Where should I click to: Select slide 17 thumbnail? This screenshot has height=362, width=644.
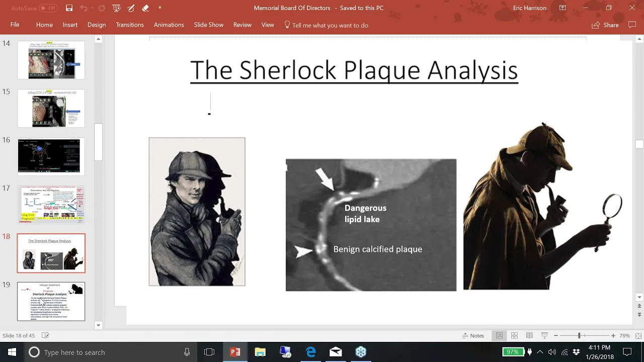(x=51, y=205)
